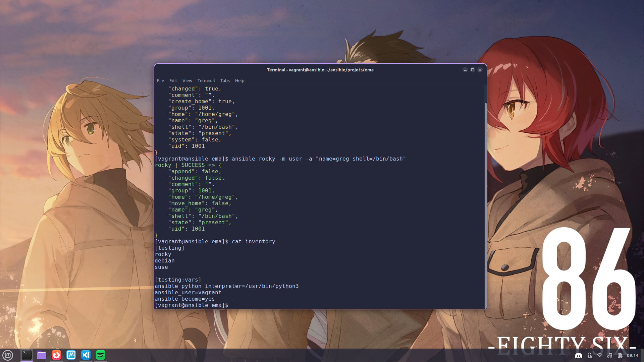Image resolution: width=644 pixels, height=362 pixels.
Task: Open the Tabs menu in Terminal
Action: click(x=225, y=80)
